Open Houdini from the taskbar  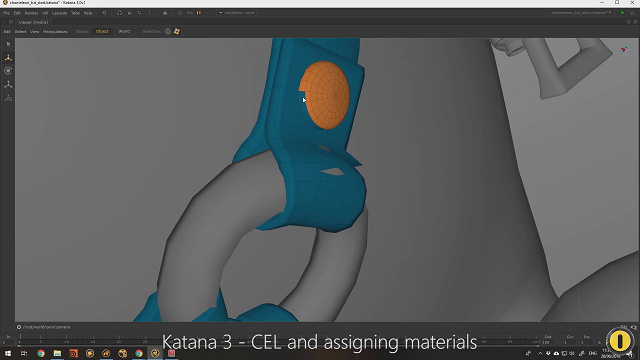point(73,353)
